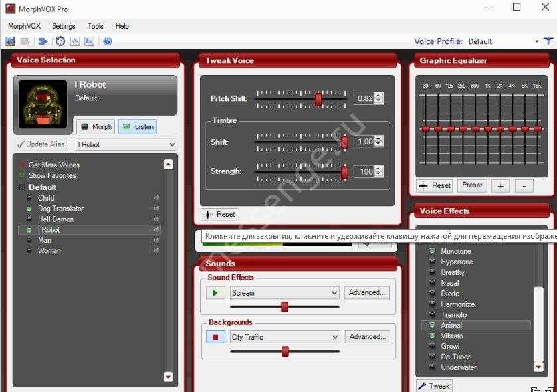Click the Reset button under Tweak Voice
557x392 pixels.
pos(219,214)
